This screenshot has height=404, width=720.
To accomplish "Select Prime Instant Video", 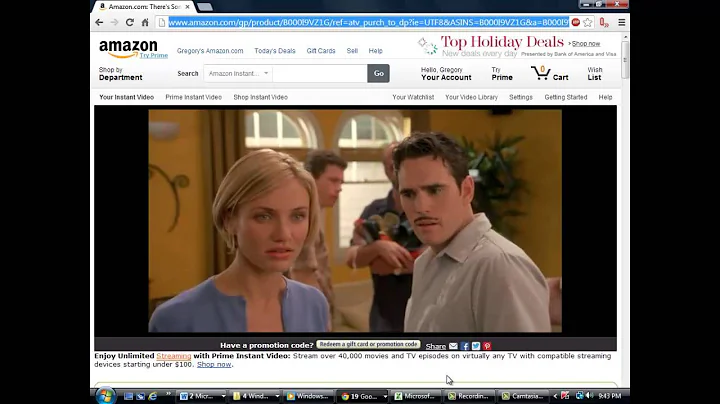I will click(193, 97).
